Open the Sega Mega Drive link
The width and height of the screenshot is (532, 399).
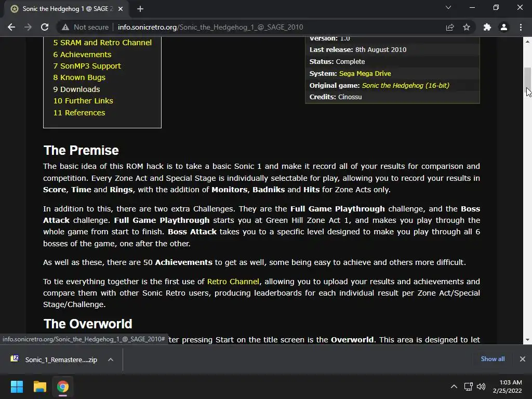(365, 73)
